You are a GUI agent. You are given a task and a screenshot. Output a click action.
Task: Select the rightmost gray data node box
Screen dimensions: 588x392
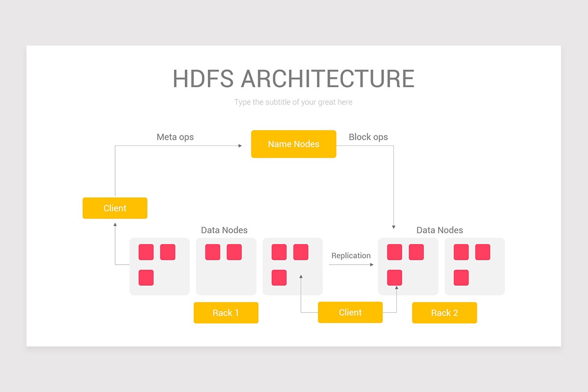coord(474,266)
